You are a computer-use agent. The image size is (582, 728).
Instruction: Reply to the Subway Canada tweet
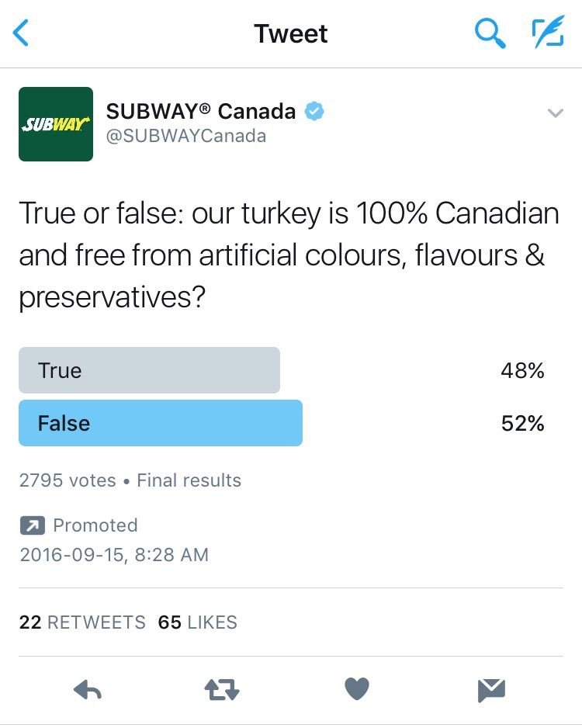[87, 689]
